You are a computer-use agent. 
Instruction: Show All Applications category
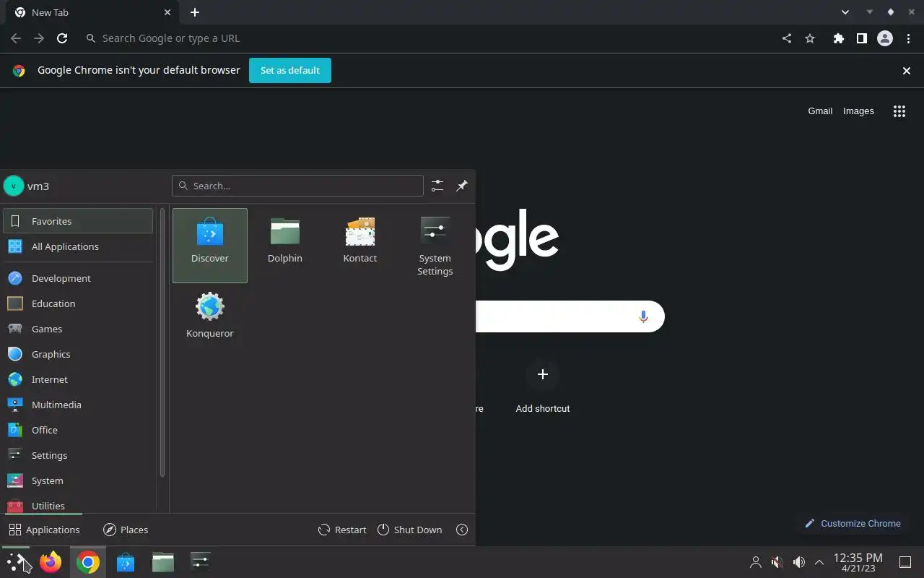[x=78, y=246]
